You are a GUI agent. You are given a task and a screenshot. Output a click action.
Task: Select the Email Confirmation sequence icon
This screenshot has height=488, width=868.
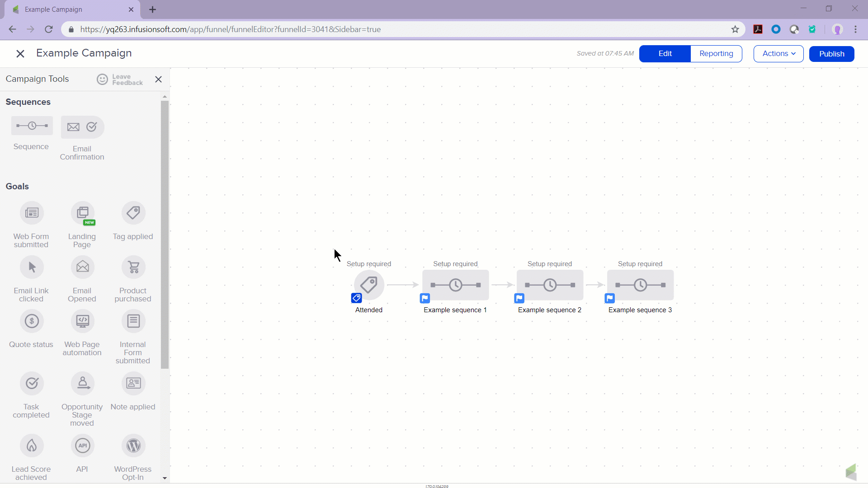(x=82, y=127)
